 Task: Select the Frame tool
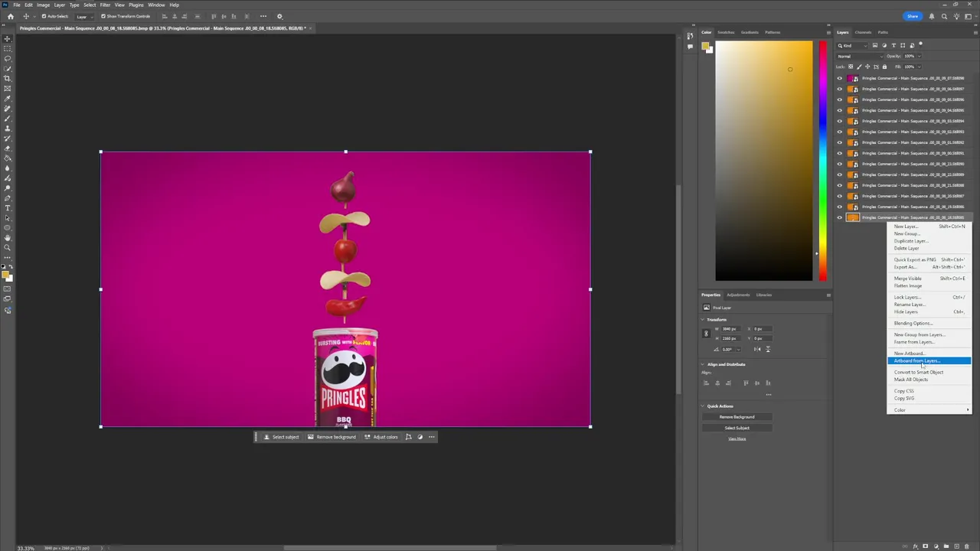8,88
